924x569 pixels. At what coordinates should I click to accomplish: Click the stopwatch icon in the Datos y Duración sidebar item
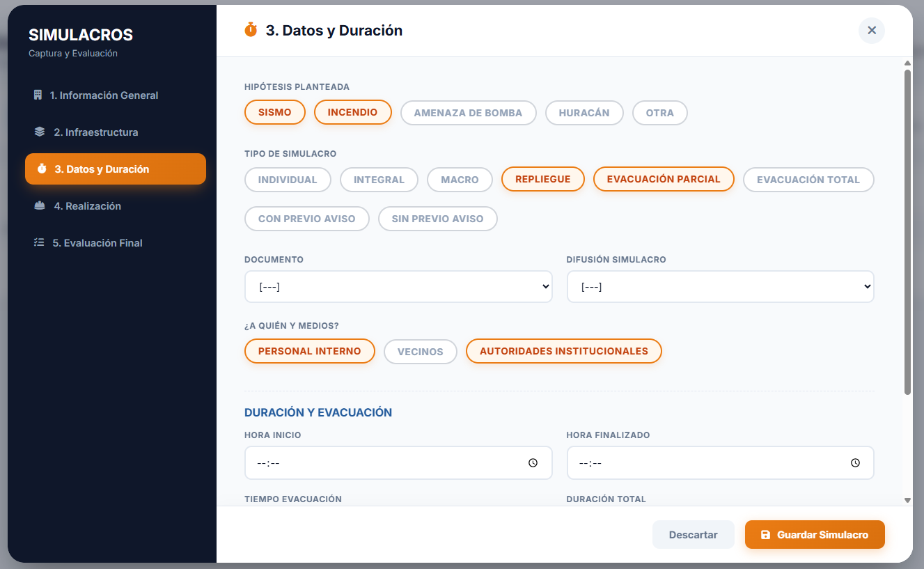click(x=42, y=169)
